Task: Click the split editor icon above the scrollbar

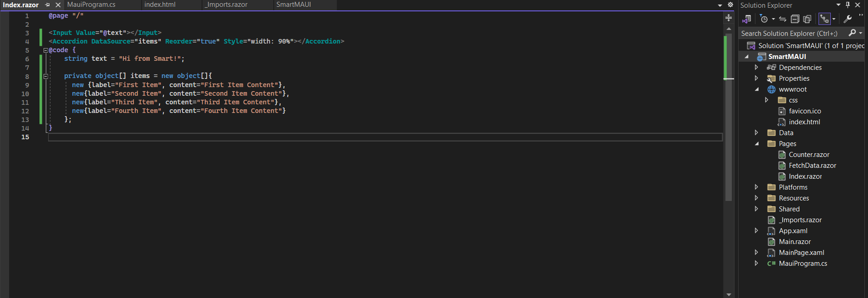Action: pyautogui.click(x=729, y=18)
